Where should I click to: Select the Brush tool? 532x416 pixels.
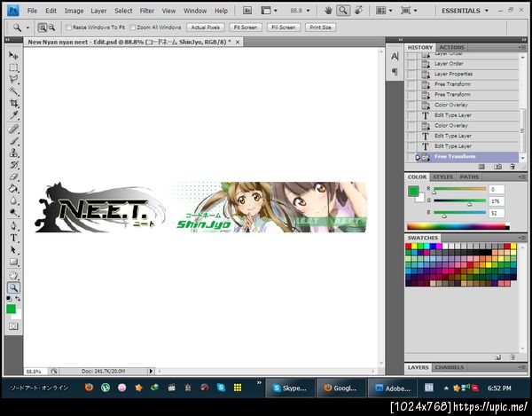click(x=13, y=141)
